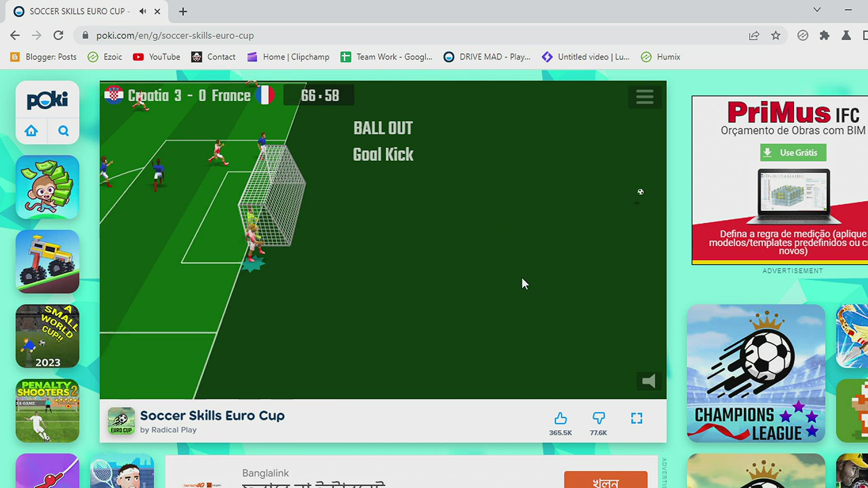Viewport: 868px width, 488px height.
Task: Click the Euro Cup game icon
Action: click(121, 421)
